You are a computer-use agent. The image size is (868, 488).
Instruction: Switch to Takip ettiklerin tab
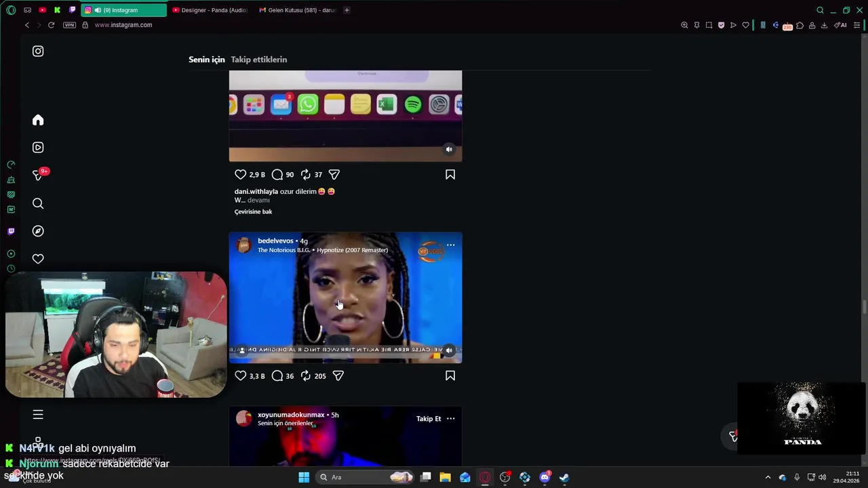[x=258, y=60]
